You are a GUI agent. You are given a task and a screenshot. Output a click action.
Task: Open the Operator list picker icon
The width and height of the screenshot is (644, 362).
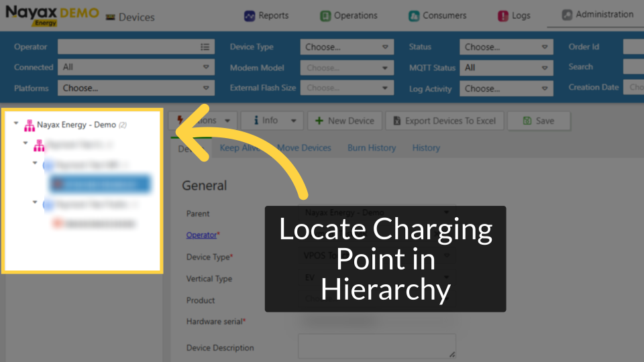coord(205,47)
